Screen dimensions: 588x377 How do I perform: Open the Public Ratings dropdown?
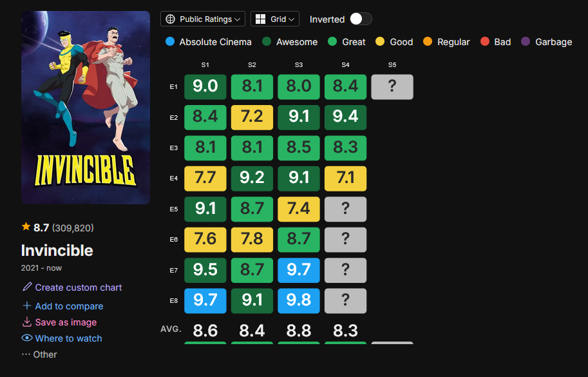pyautogui.click(x=202, y=19)
